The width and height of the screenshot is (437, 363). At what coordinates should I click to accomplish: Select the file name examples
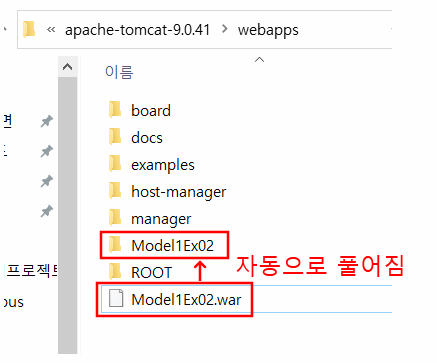point(163,165)
